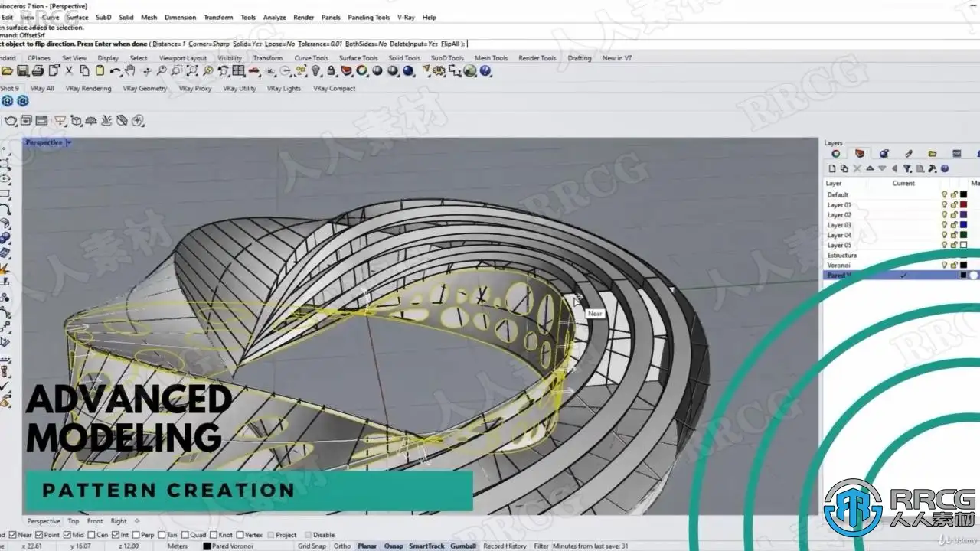Open the Perspective viewport title dropdown arrow
The width and height of the screenshot is (980, 551).
click(68, 142)
